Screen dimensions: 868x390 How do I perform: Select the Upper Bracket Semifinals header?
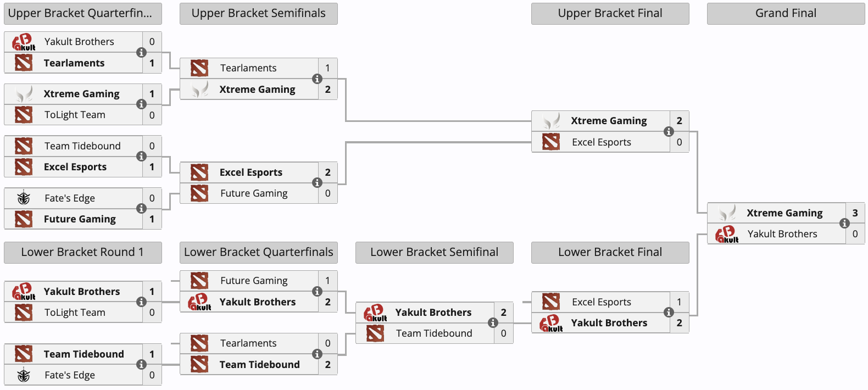(259, 13)
